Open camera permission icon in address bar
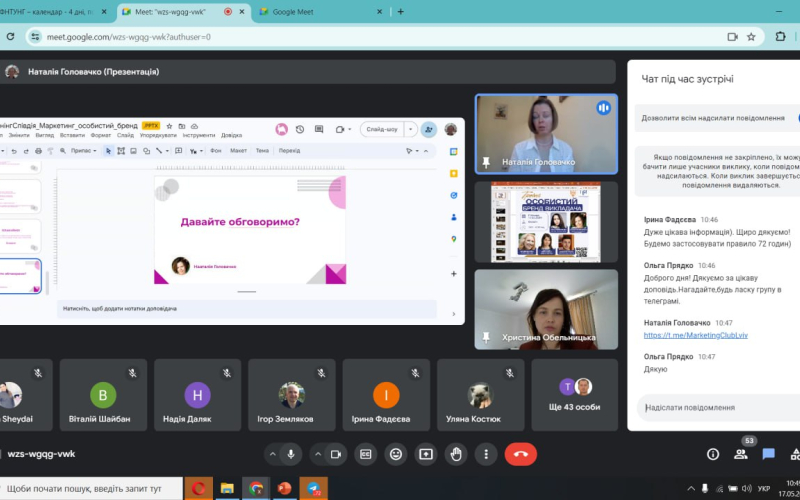The height and width of the screenshot is (500, 800). 733,37
